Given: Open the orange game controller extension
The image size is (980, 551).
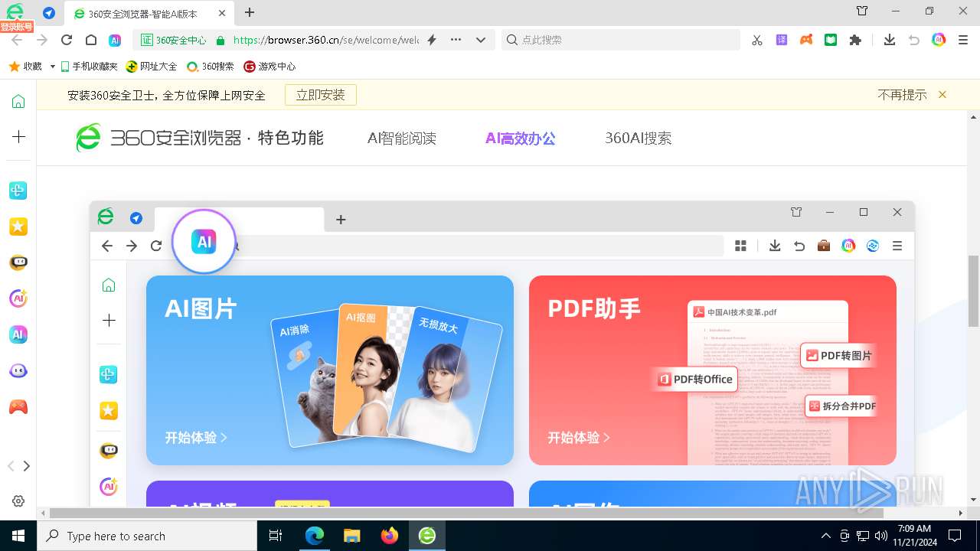Looking at the screenshot, I should [x=806, y=40].
